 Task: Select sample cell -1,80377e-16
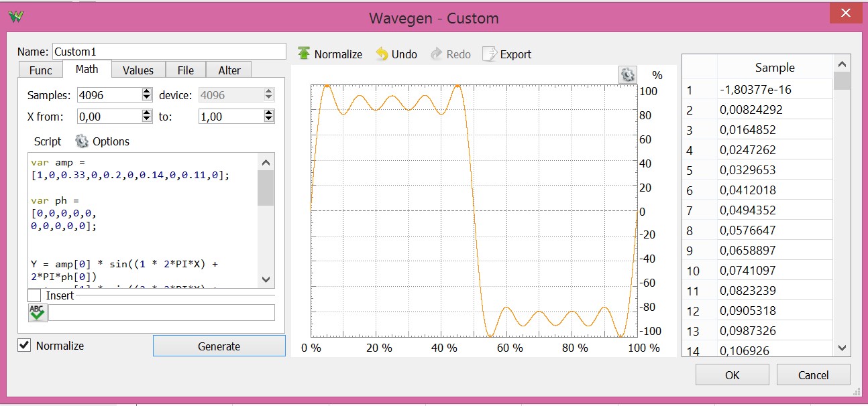775,89
